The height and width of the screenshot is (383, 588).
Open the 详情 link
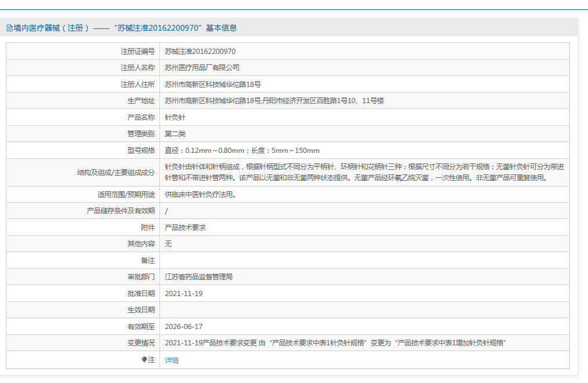pos(172,360)
